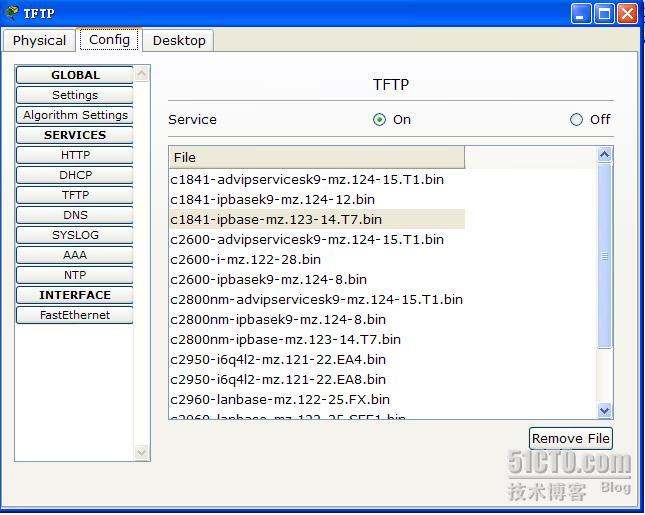Click the Remove File button
The width and height of the screenshot is (645, 515).
[571, 438]
